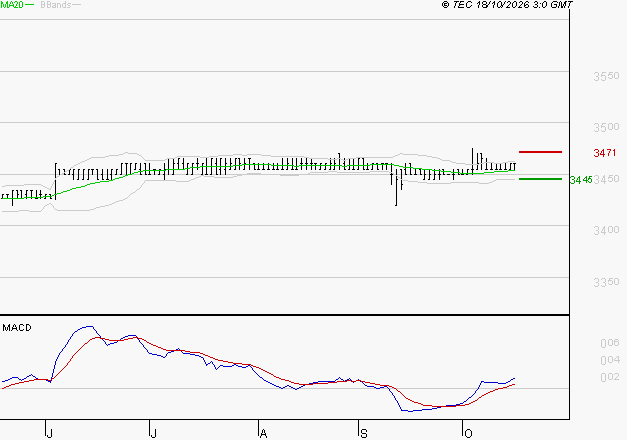Click the green support level line

pyautogui.click(x=540, y=179)
